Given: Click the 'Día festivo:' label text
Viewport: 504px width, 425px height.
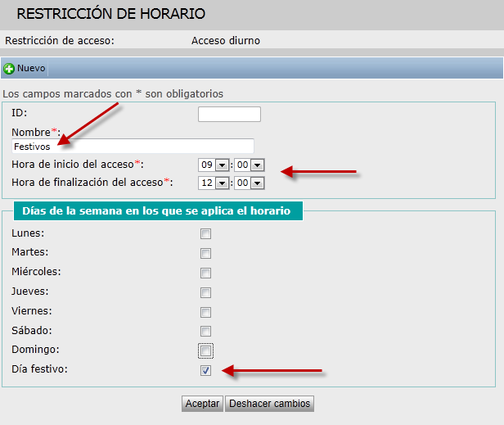Looking at the screenshot, I should [x=39, y=369].
